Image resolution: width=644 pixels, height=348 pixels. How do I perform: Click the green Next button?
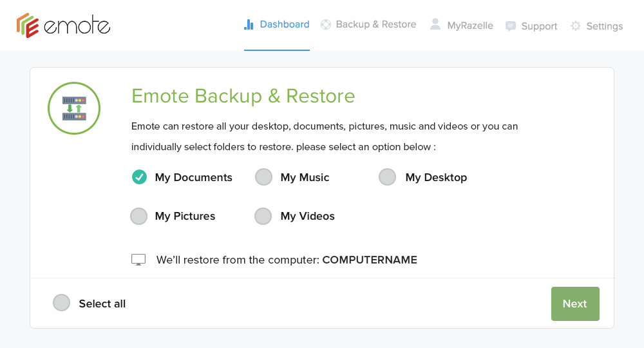point(575,304)
